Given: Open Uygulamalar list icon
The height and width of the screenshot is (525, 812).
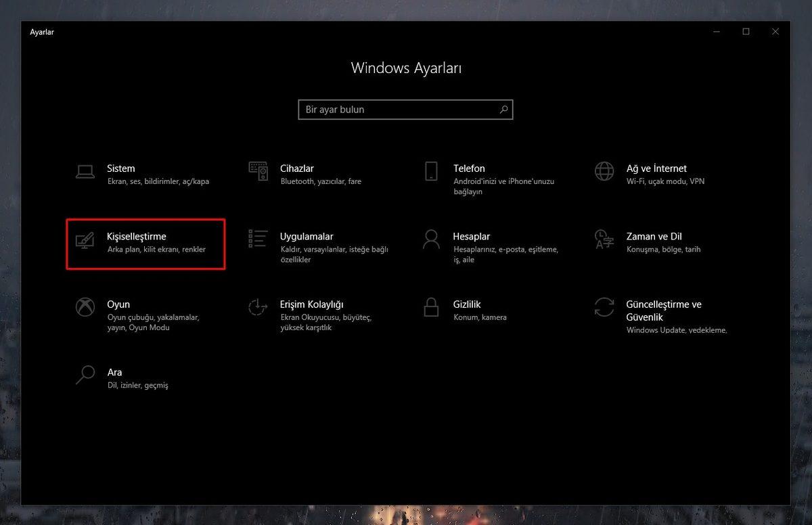Looking at the screenshot, I should 258,239.
